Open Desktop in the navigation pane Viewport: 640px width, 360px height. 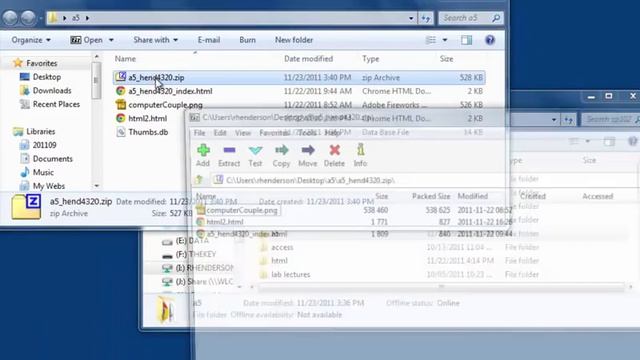coord(47,77)
